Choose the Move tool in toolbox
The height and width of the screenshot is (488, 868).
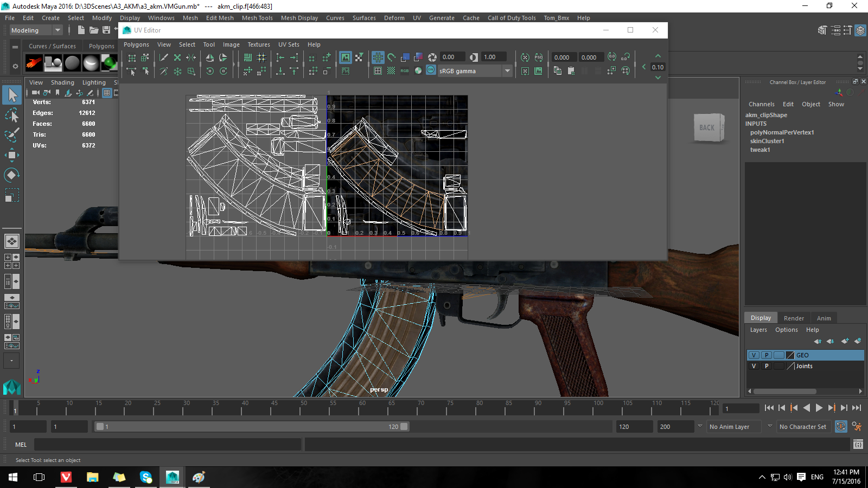(12, 155)
